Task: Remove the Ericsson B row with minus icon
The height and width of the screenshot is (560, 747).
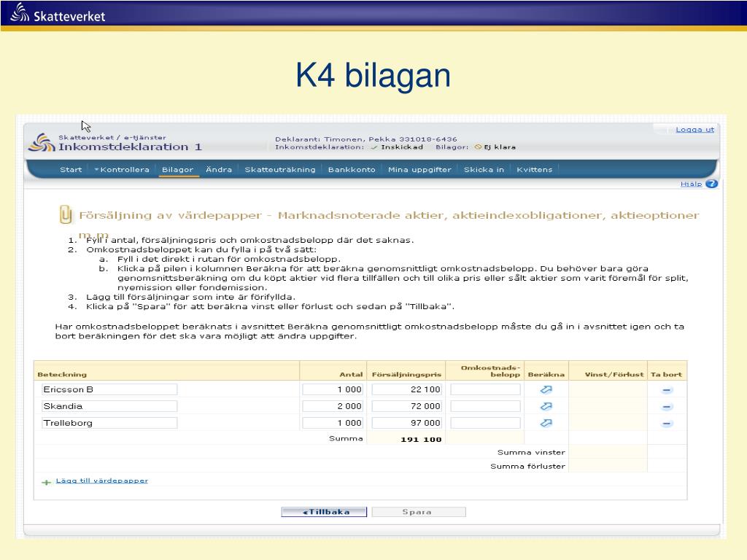Action: coord(667,390)
